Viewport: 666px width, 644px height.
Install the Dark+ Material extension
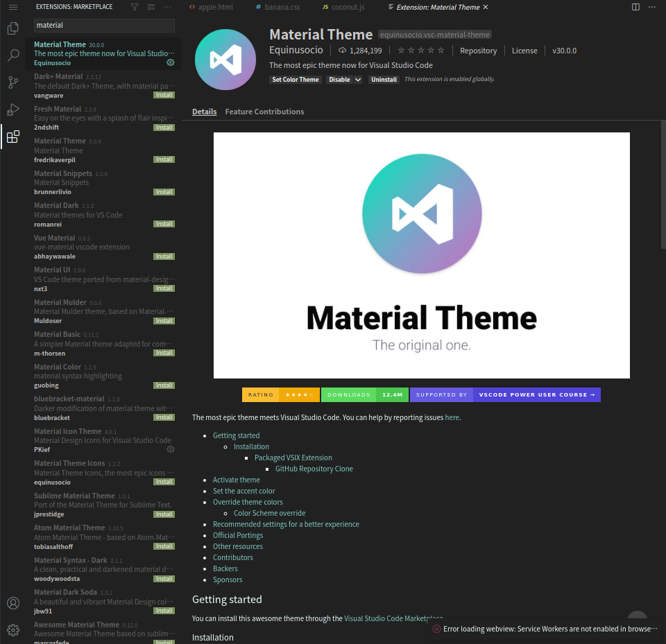[164, 95]
